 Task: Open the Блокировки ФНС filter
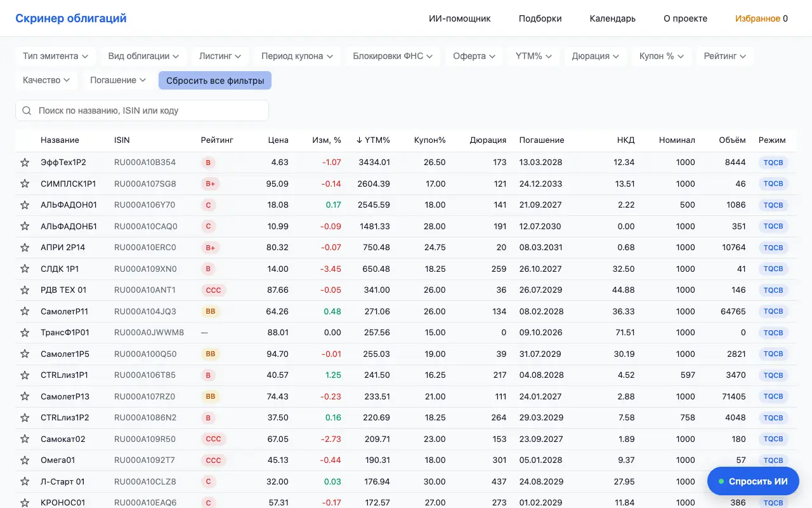[393, 56]
